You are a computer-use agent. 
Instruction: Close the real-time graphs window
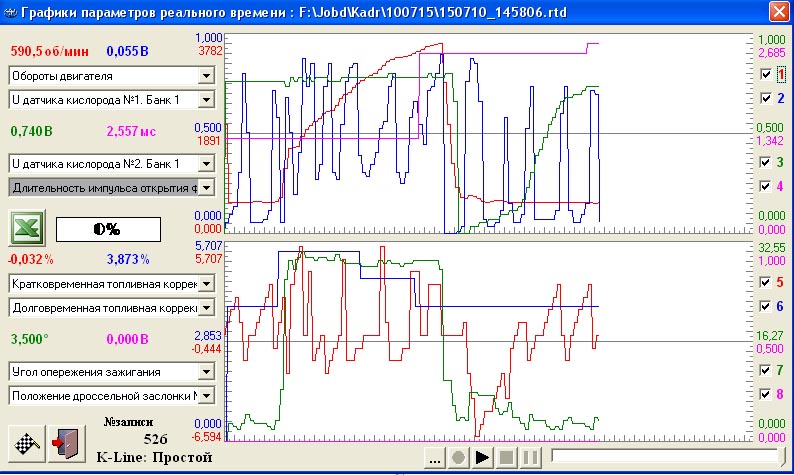pos(777,12)
